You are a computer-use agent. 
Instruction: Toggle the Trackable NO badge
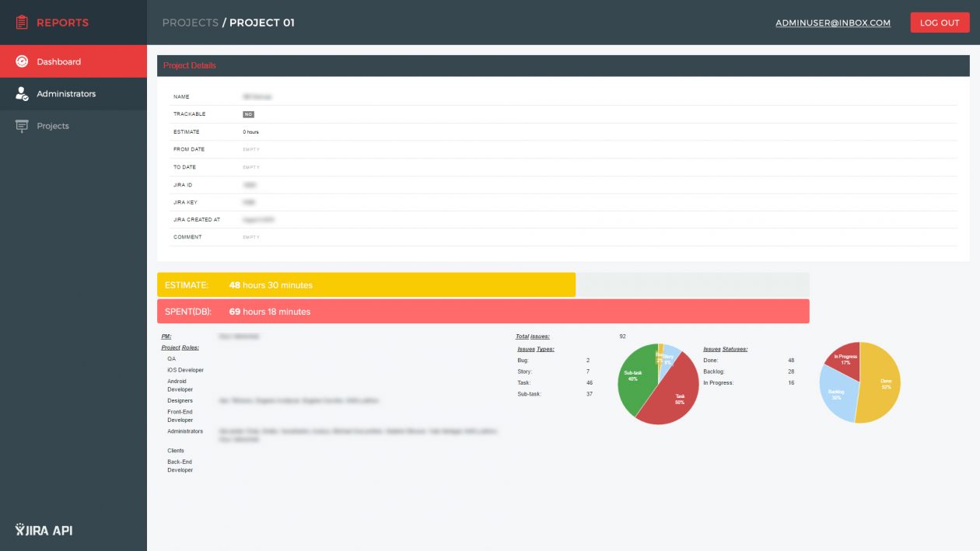(248, 114)
